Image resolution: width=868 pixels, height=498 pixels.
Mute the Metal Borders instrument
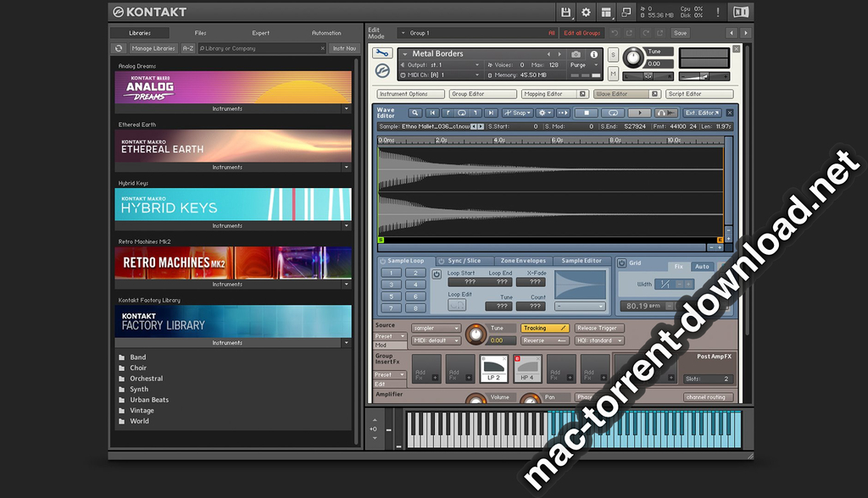tap(613, 73)
